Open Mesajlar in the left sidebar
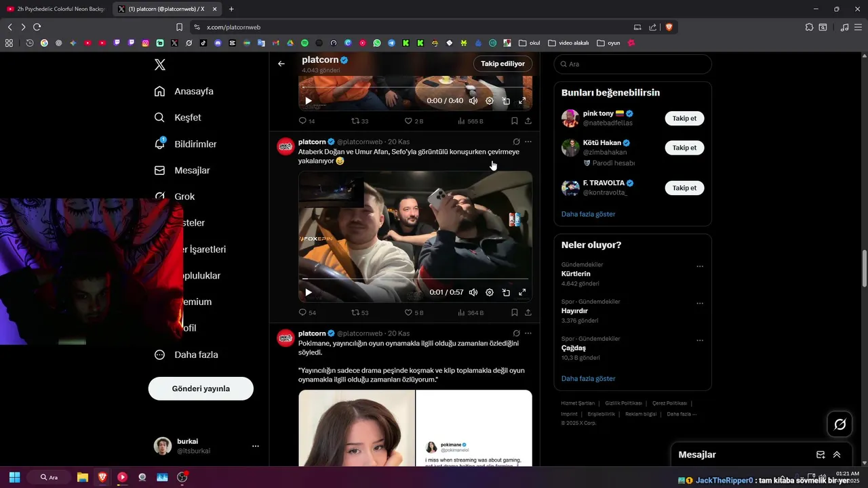Image resolution: width=868 pixels, height=488 pixels. coord(182,170)
